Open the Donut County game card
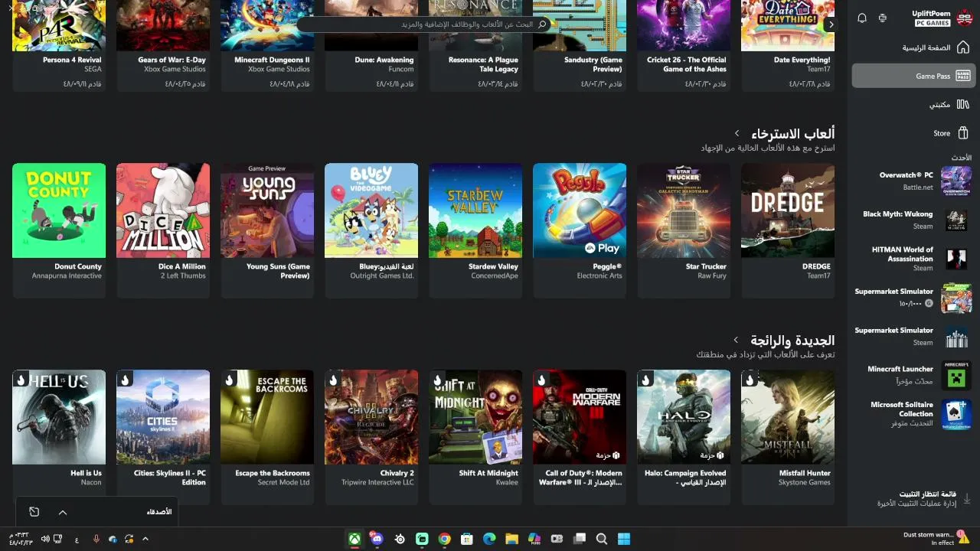980x551 pixels. (x=59, y=230)
